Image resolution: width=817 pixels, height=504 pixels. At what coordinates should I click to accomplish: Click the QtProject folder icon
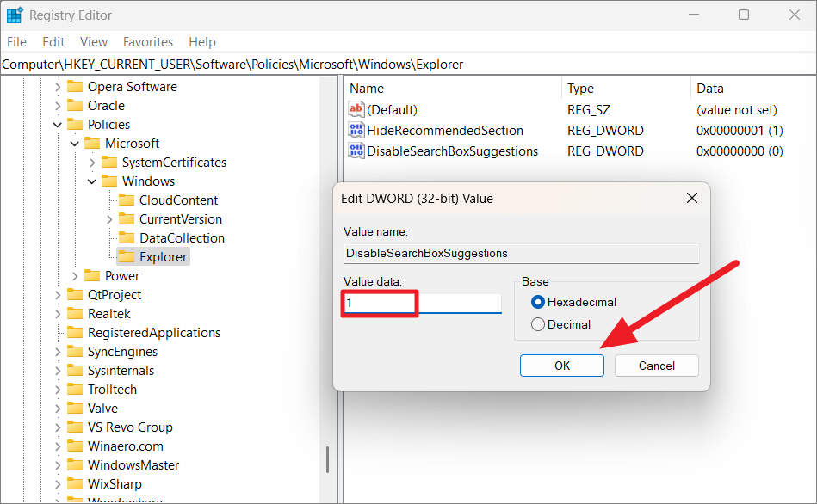pyautogui.click(x=75, y=295)
